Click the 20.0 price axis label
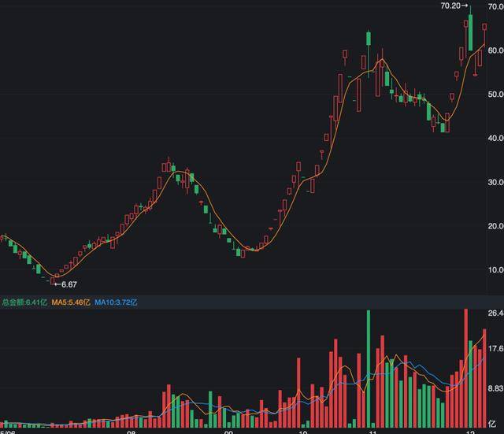504x434 pixels. click(495, 226)
